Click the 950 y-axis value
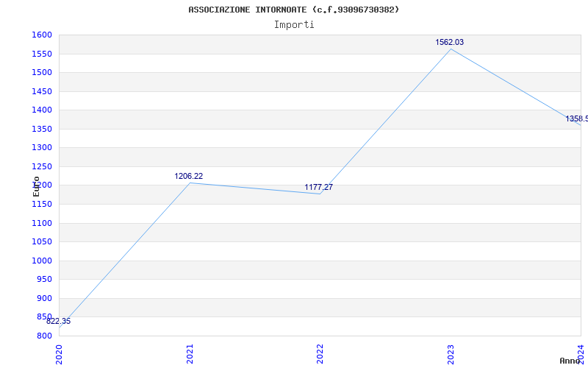The image size is (588, 368). (44, 280)
